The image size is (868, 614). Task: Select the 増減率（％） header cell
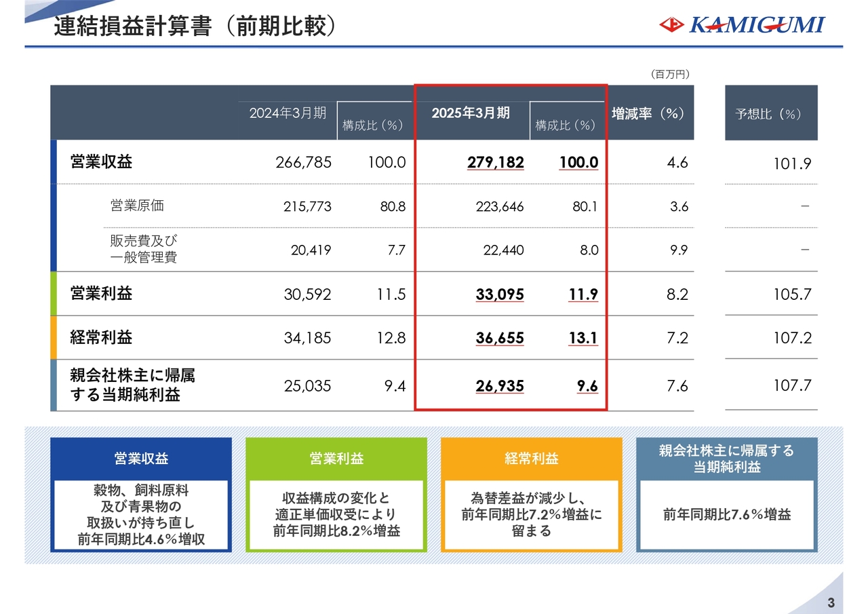point(649,113)
